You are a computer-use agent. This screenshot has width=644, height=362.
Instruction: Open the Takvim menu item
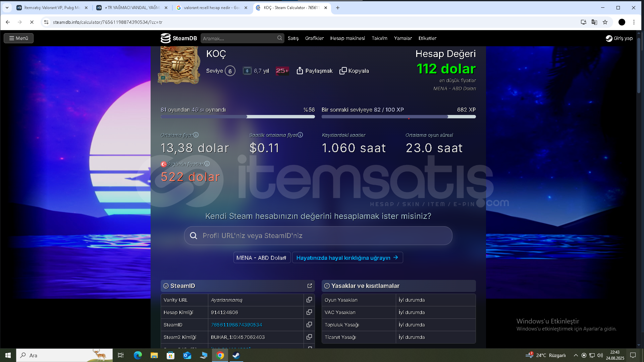(379, 38)
